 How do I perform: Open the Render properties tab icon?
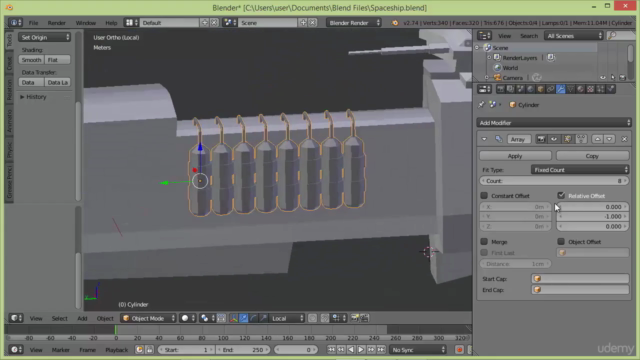500,89
